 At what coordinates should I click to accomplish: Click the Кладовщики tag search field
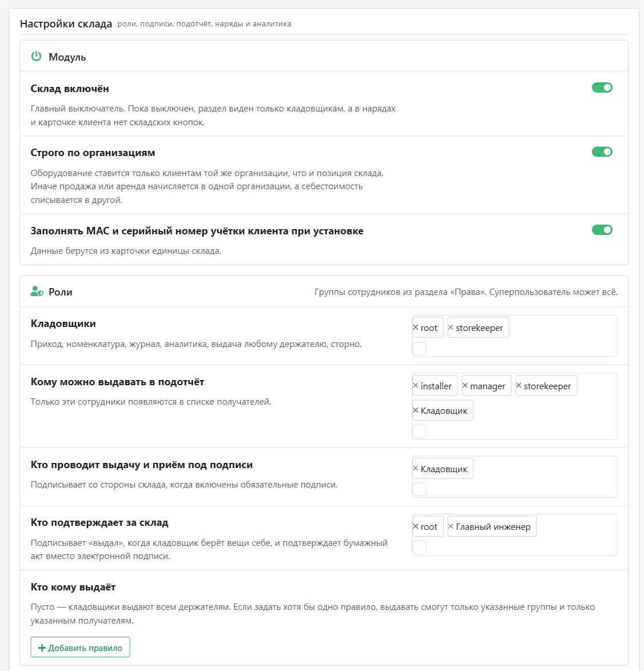[x=419, y=348]
